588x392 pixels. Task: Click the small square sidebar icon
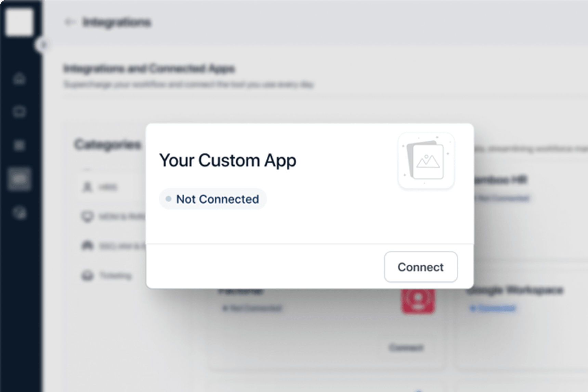(19, 146)
